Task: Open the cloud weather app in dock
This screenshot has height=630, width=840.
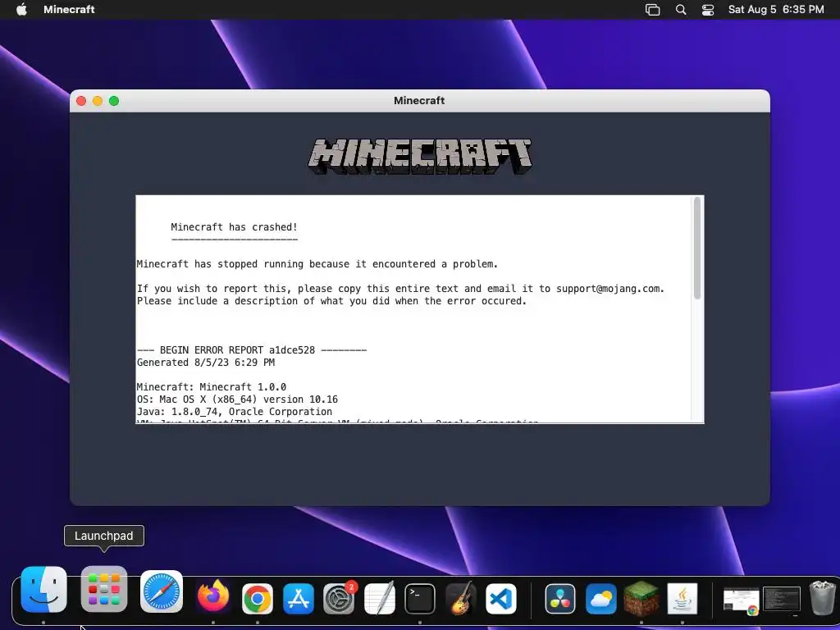Action: (601, 598)
